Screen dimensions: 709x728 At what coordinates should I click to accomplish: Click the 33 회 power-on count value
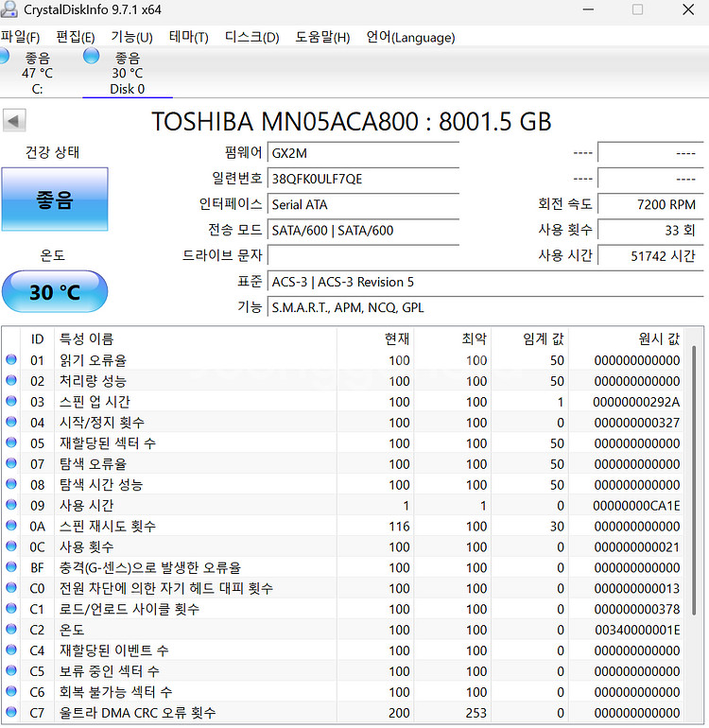coord(650,231)
